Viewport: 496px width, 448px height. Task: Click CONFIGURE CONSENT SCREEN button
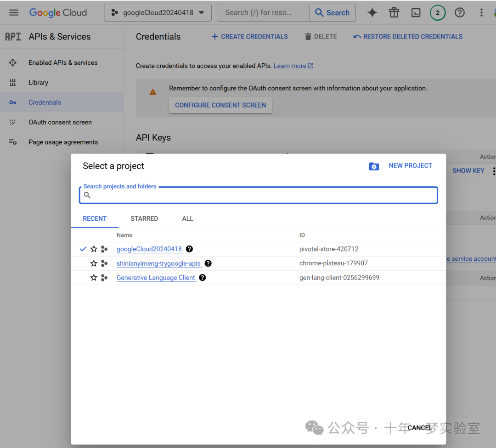click(220, 105)
